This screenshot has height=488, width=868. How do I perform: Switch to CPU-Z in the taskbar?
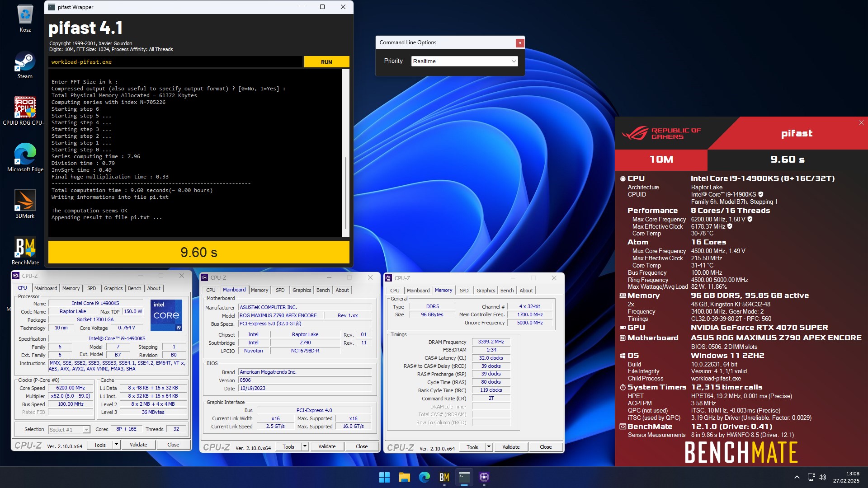pos(484,477)
